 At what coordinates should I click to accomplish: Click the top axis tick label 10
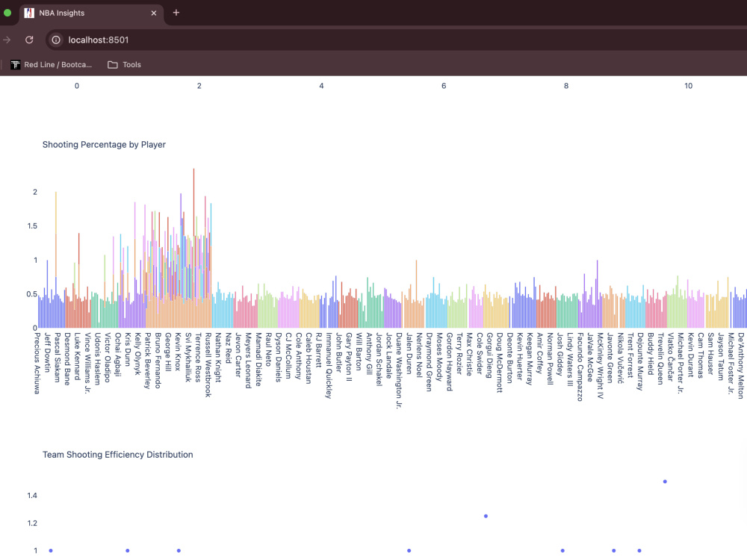tap(689, 86)
